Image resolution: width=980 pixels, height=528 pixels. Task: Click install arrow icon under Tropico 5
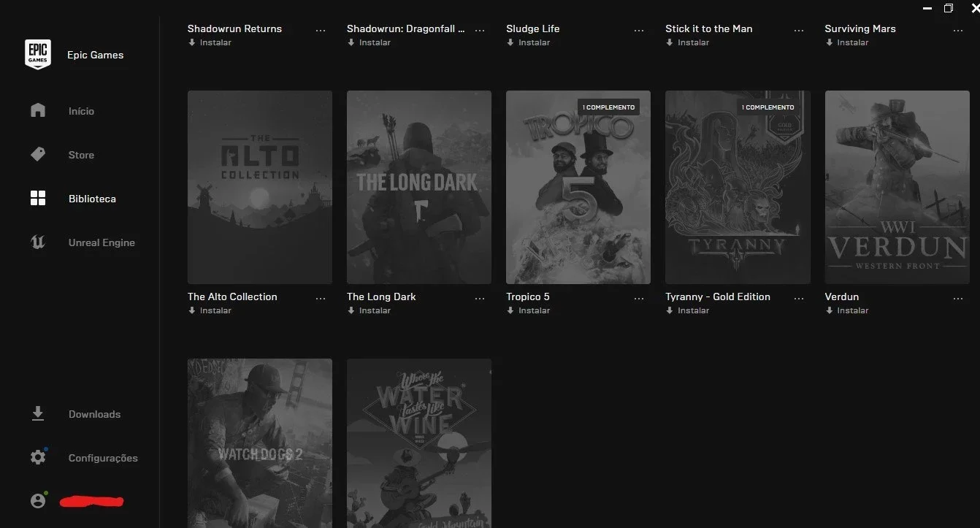[510, 310]
